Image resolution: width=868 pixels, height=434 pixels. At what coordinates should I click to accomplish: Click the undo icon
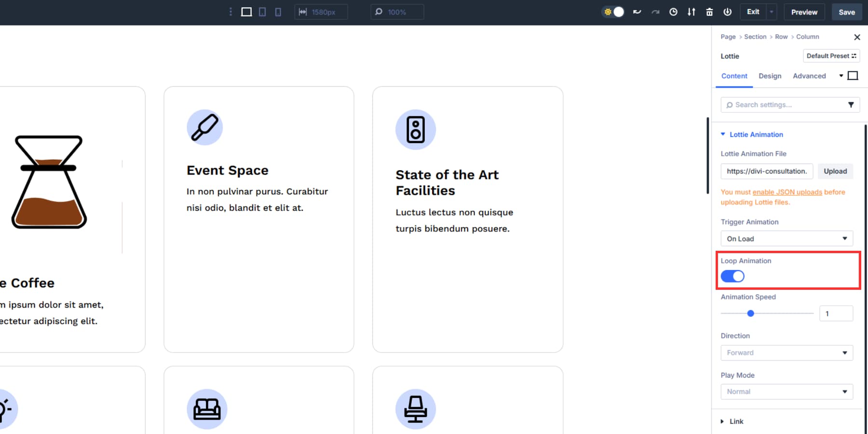[x=637, y=12]
